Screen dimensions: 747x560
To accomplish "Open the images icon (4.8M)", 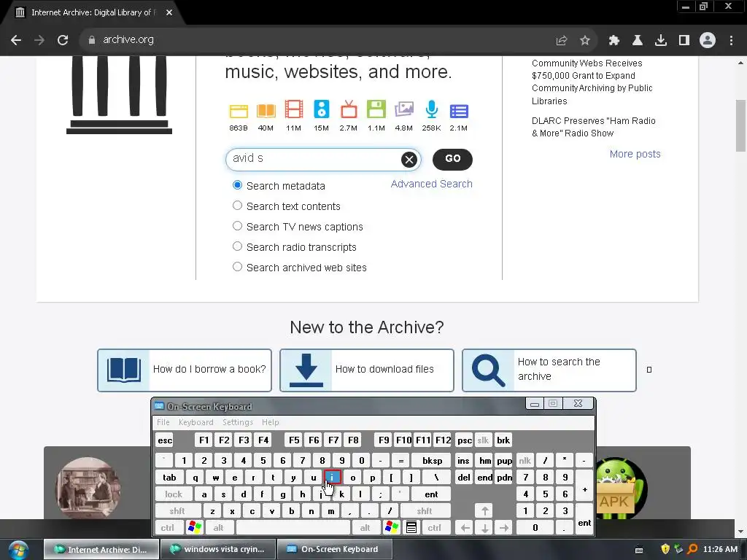I will (403, 109).
